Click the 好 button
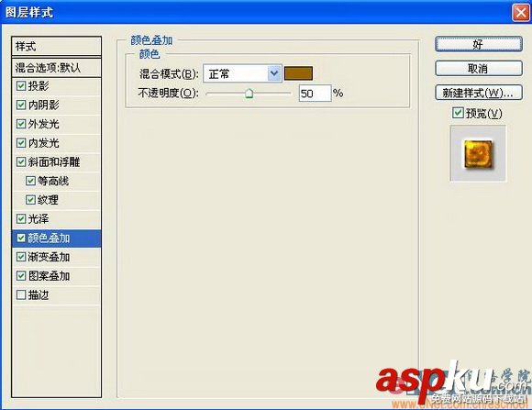This screenshot has width=532, height=410. 479,44
